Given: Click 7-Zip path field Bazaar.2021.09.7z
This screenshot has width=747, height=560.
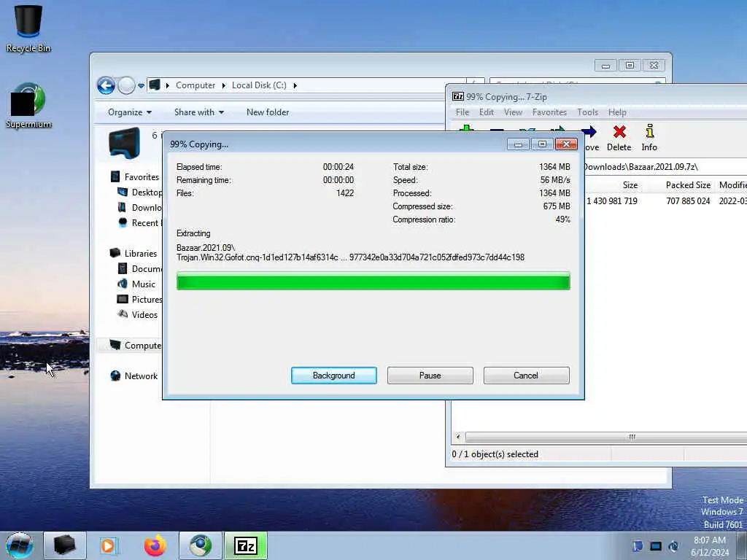Looking at the screenshot, I should point(665,167).
